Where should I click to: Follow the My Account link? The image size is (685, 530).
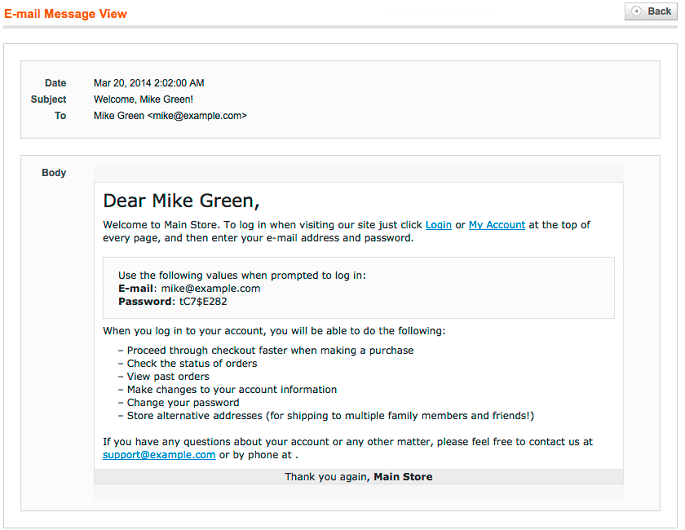[496, 225]
